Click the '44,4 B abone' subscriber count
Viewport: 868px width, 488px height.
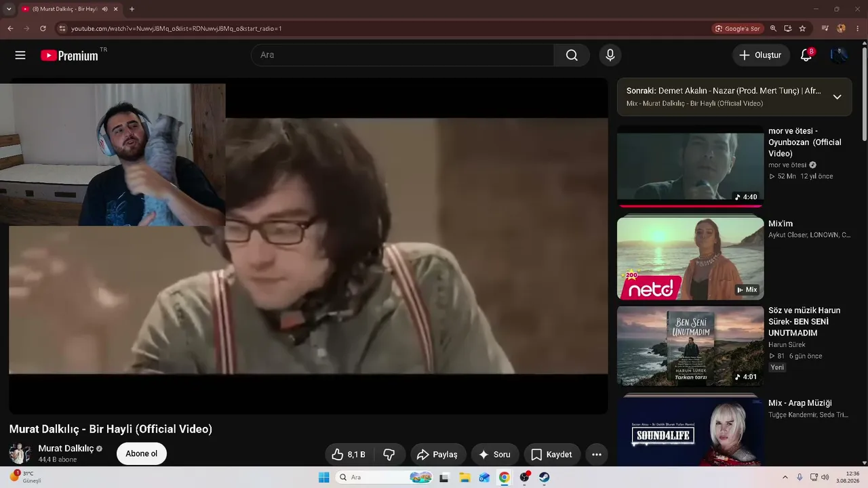click(x=58, y=460)
